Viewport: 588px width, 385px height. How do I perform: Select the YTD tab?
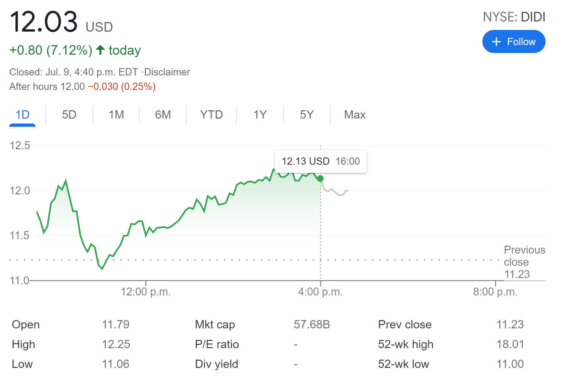(x=211, y=115)
